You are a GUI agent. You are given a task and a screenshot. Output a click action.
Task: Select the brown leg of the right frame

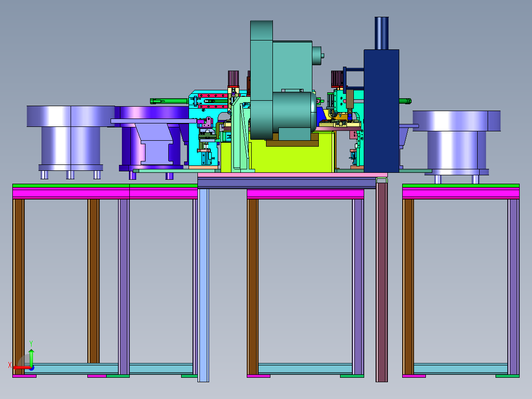408,287
